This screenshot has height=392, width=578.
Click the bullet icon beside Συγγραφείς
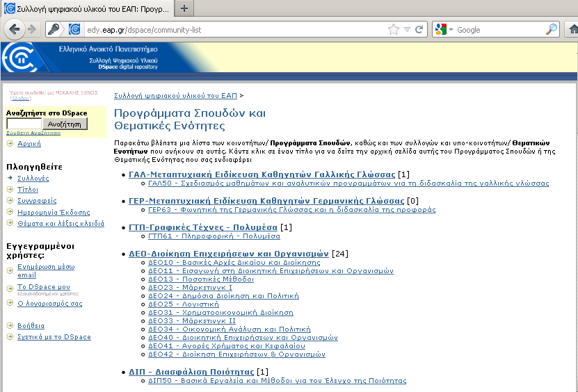coord(10,200)
